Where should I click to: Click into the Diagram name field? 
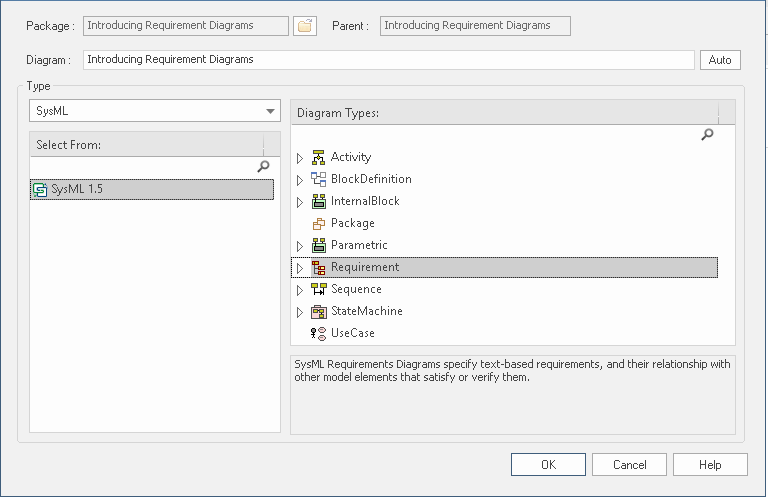click(x=388, y=60)
